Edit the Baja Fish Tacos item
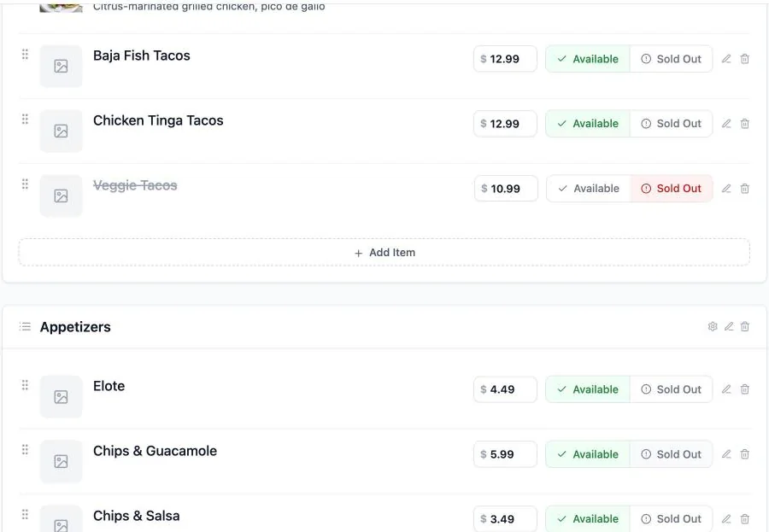Screen dimensions: 769x532 tap(726, 59)
